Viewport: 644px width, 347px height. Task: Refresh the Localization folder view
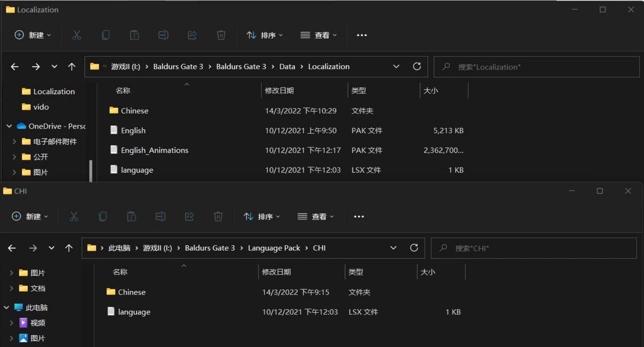click(x=417, y=66)
